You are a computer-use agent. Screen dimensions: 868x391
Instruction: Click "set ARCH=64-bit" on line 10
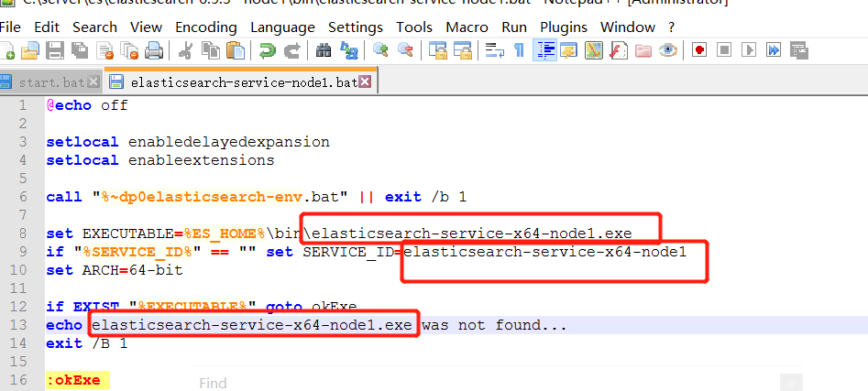pyautogui.click(x=115, y=270)
